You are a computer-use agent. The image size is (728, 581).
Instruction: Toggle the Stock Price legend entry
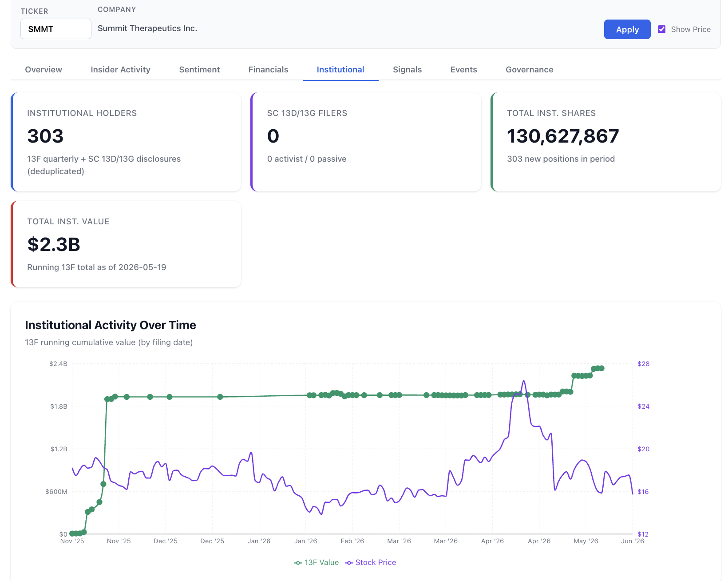click(x=371, y=562)
